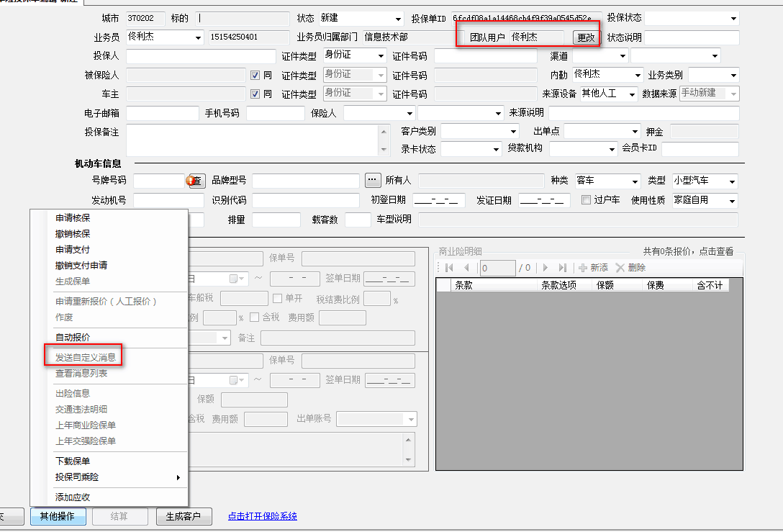Viewport: 783px width, 532px height.
Task: Jump to last record in 商业险明细
Action: [x=563, y=268]
